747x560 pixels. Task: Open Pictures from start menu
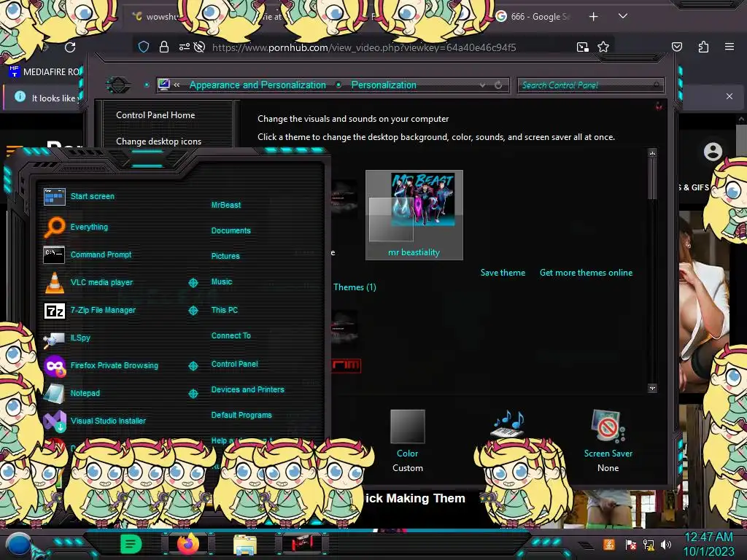[x=225, y=256]
